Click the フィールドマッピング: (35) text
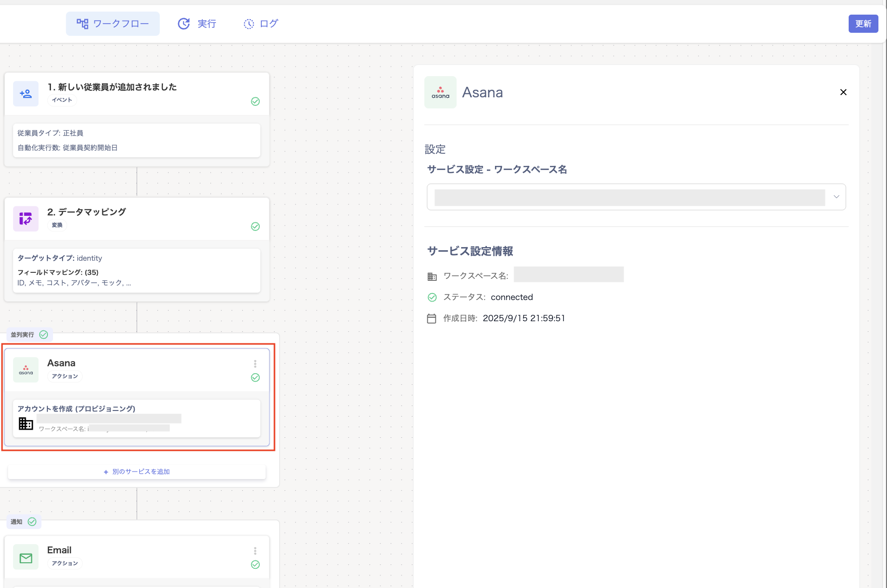Image resolution: width=887 pixels, height=588 pixels. 58,272
